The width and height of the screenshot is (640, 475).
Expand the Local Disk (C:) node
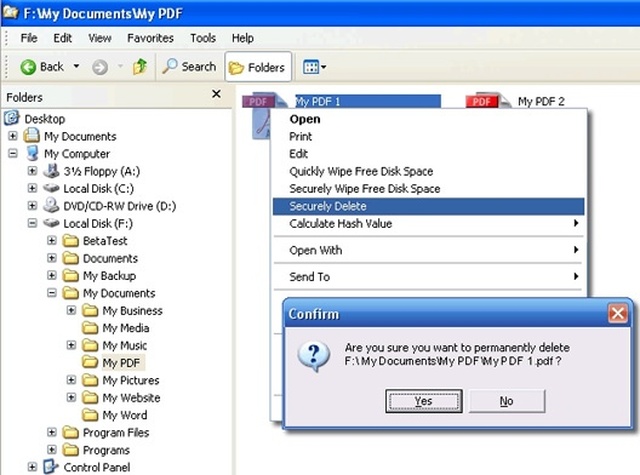(32, 188)
